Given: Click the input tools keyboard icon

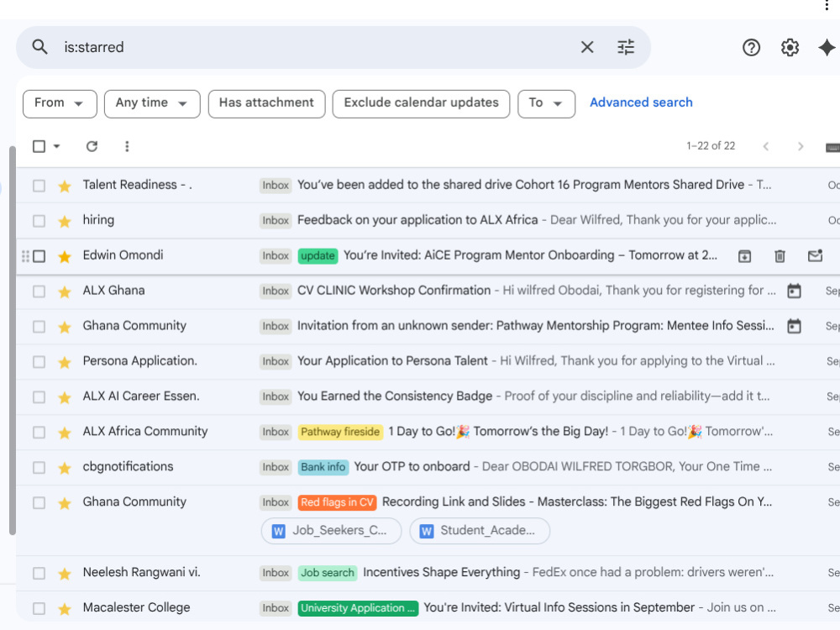Looking at the screenshot, I should 832,147.
